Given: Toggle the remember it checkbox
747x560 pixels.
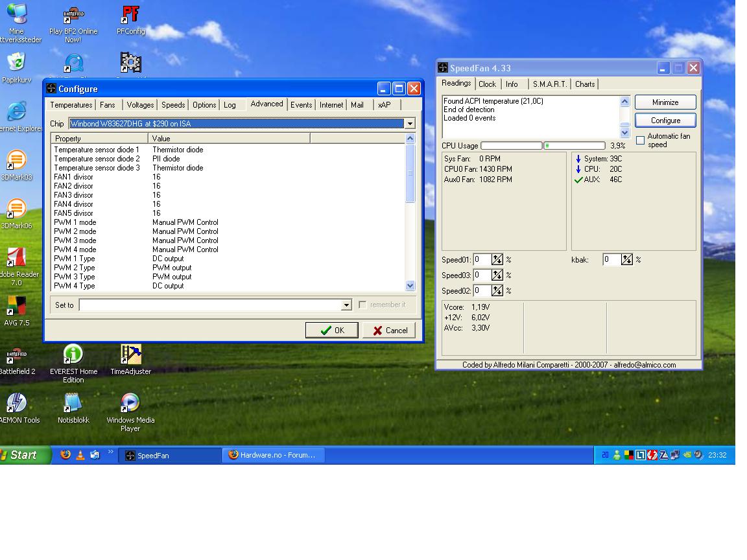Looking at the screenshot, I should click(362, 304).
